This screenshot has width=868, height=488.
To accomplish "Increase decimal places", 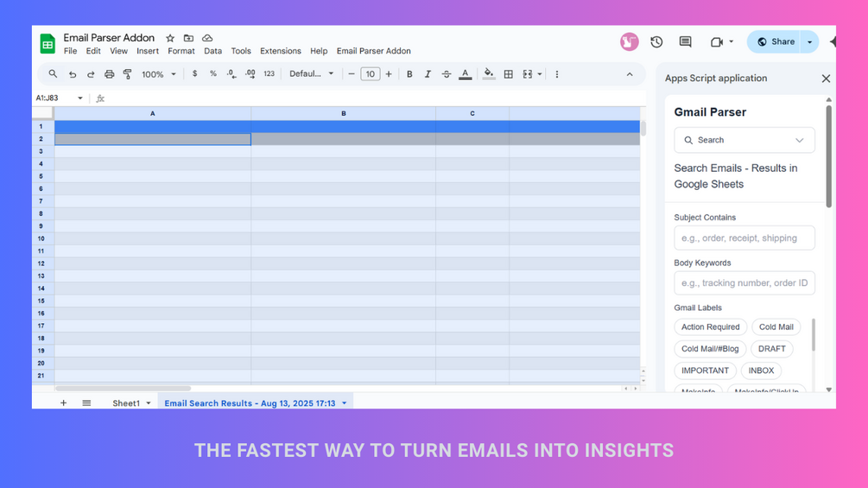I will coord(250,73).
